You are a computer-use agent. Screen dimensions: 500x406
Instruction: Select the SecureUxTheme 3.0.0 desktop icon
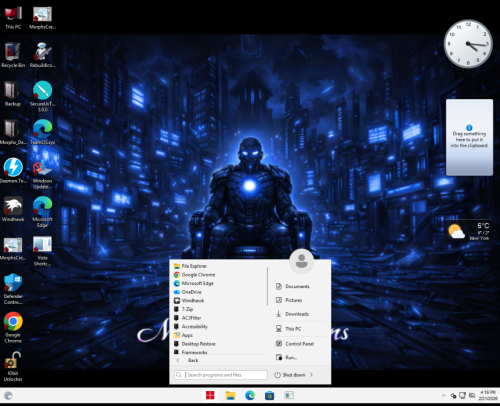click(42, 97)
